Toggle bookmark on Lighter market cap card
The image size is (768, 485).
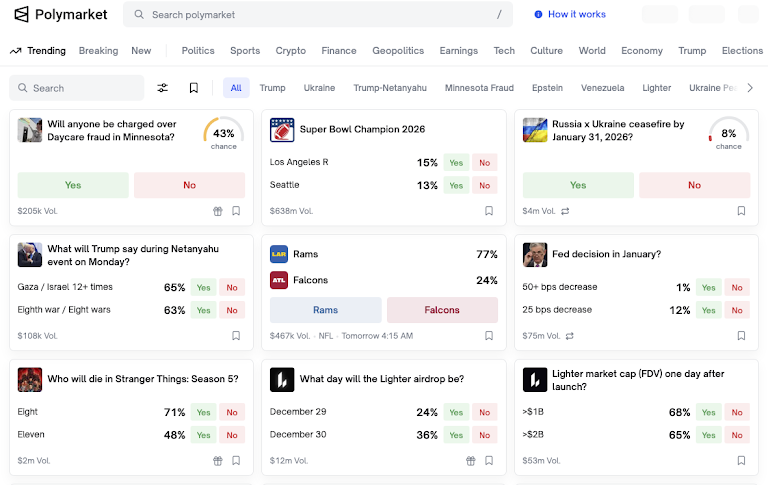tap(741, 461)
